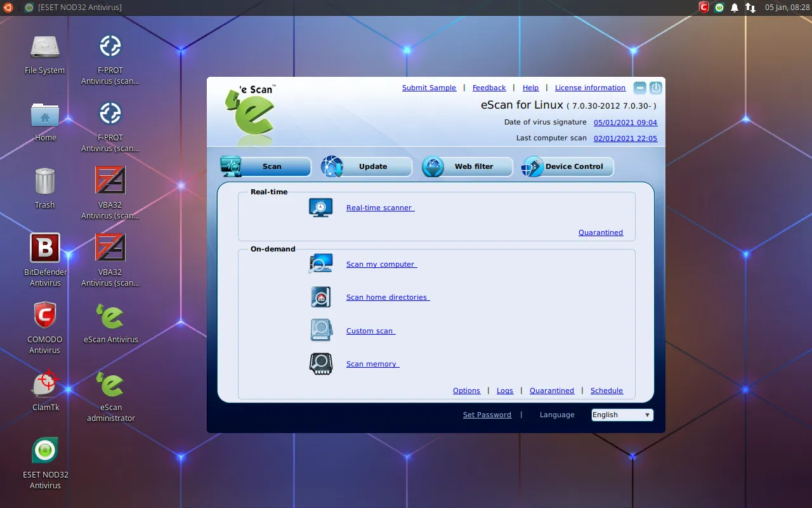
Task: Open Quarantined link in On-demand section
Action: 552,391
